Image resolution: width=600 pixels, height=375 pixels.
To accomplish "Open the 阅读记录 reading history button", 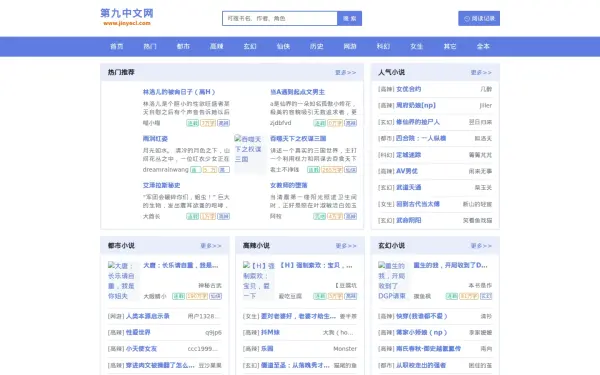I will [479, 18].
